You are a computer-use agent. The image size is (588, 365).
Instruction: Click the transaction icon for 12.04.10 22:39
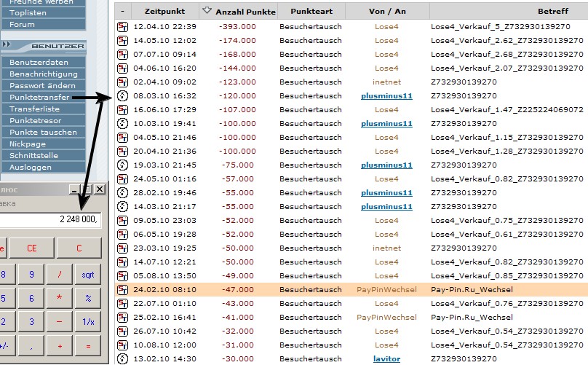123,26
